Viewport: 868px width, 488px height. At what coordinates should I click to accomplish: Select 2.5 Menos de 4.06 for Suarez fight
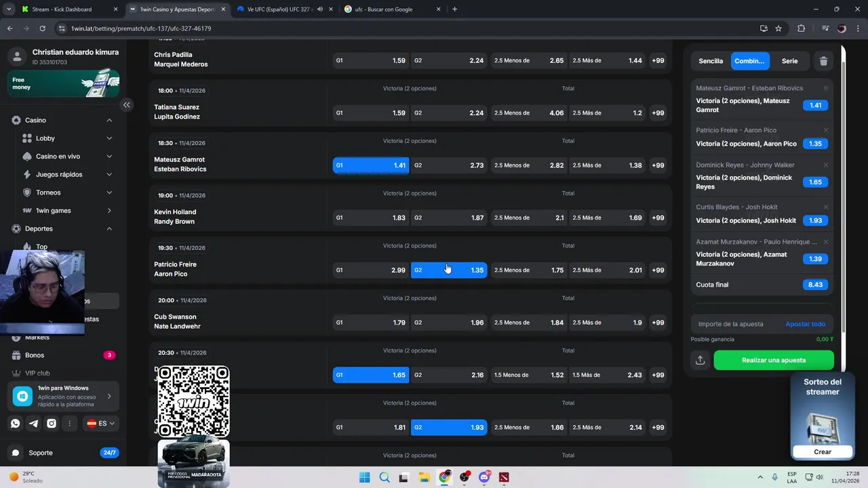pyautogui.click(x=529, y=113)
